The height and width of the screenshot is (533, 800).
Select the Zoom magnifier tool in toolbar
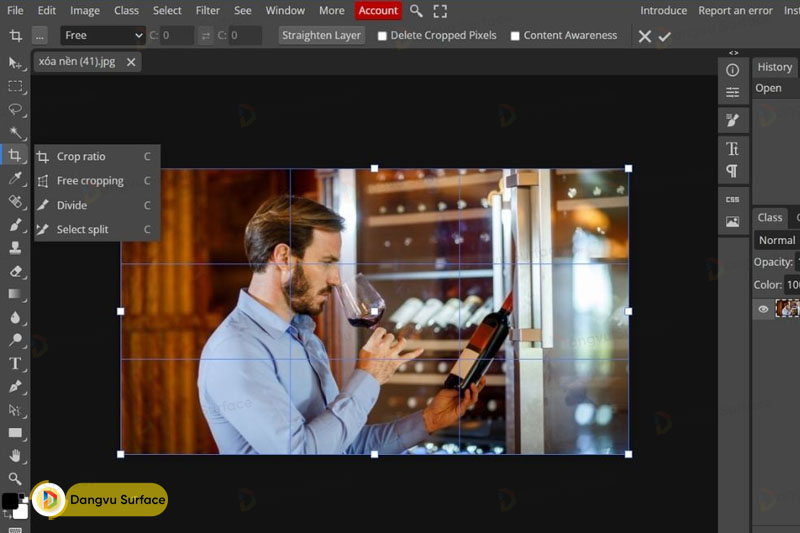(15, 478)
